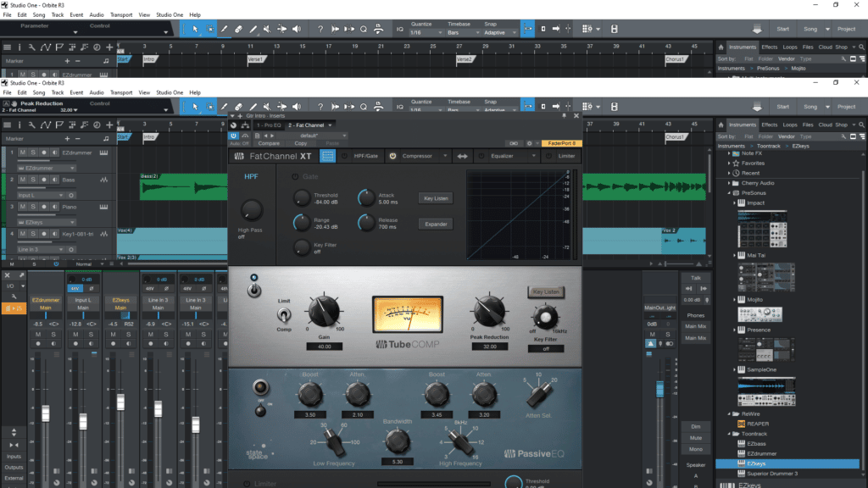
Task: Open Transport menu in front window
Action: (120, 92)
